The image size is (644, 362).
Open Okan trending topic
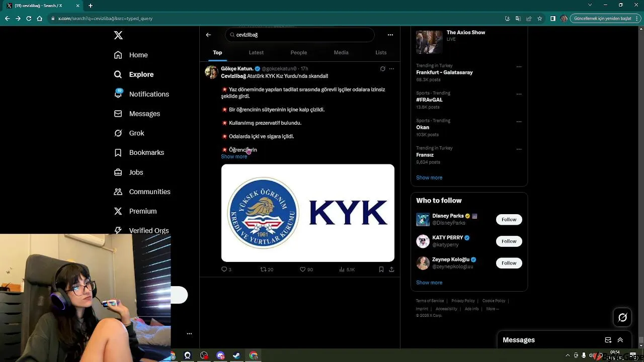(x=423, y=127)
